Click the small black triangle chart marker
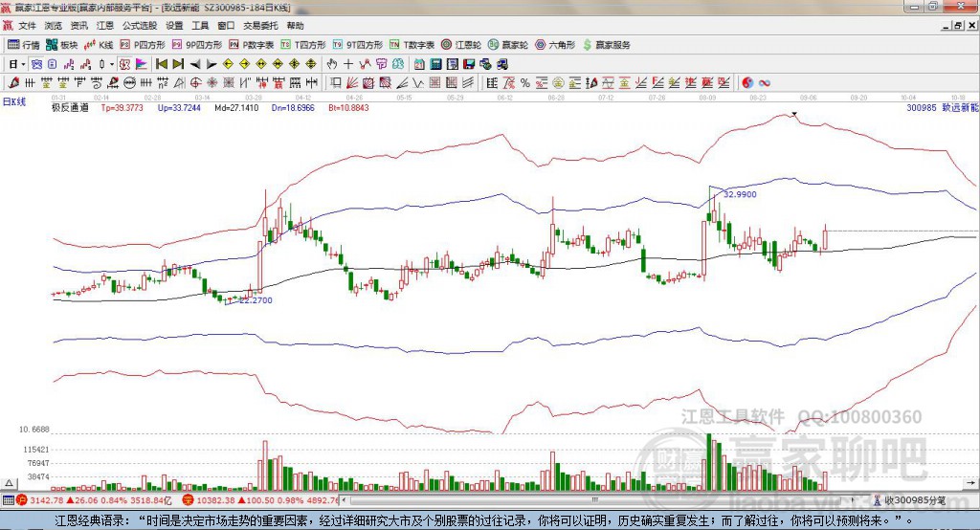 (793, 114)
